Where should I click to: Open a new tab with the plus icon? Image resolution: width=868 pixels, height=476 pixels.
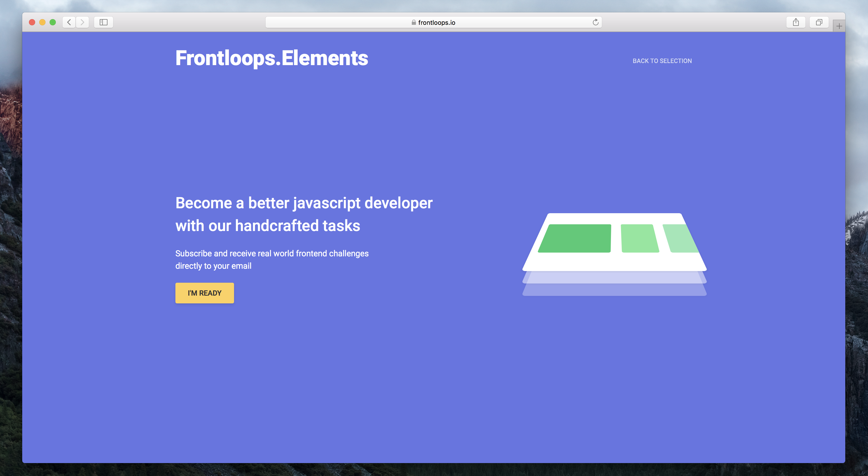pos(839,26)
